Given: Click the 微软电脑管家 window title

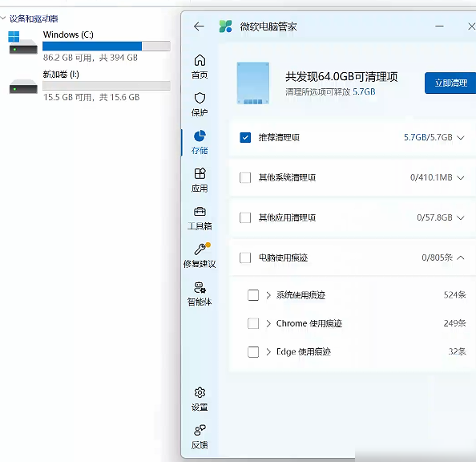Looking at the screenshot, I should pos(268,26).
